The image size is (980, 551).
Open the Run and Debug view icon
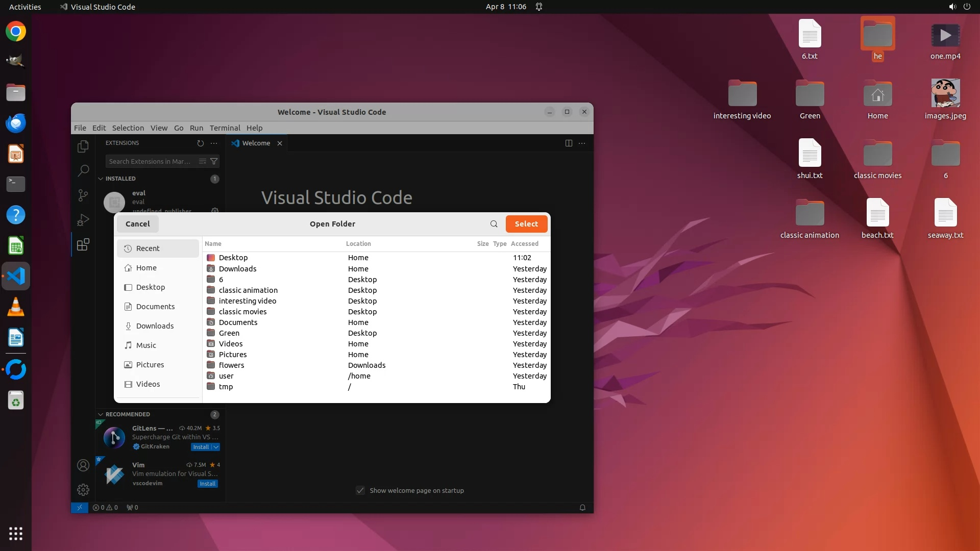coord(83,220)
